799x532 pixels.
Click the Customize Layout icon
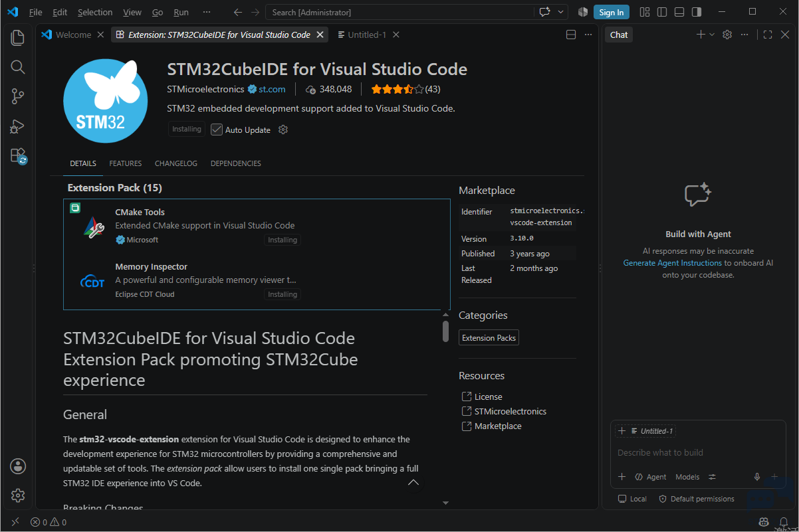click(x=645, y=12)
